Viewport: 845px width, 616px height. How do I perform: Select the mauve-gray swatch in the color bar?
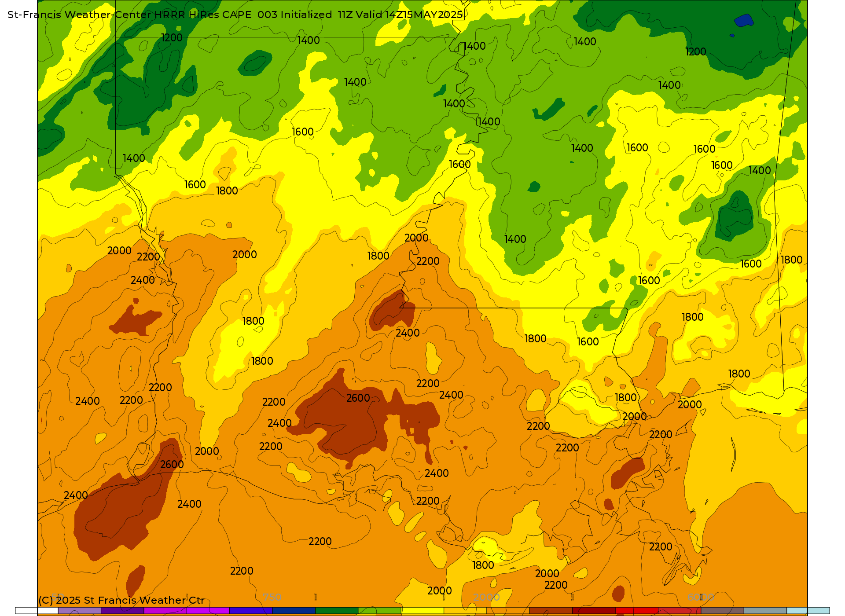(x=723, y=611)
